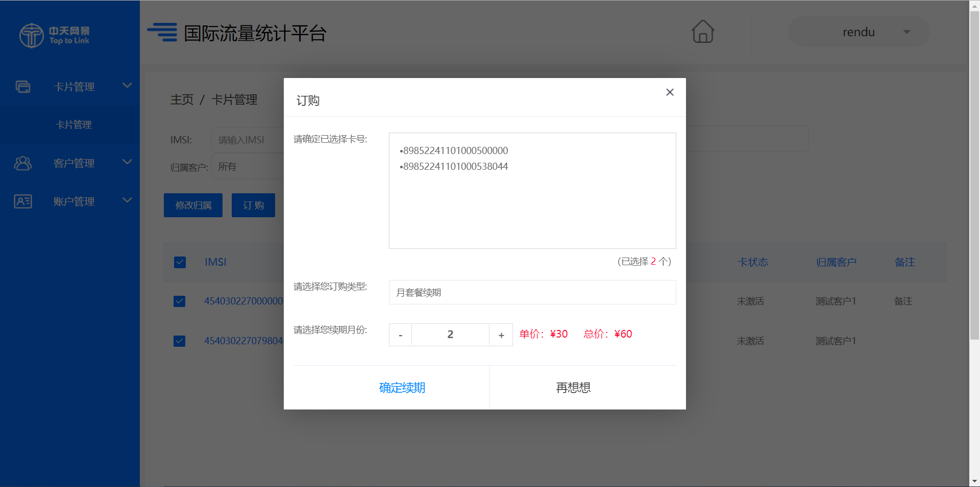Click the 单价: ¥30 price text
Viewport: 980px width, 487px height.
click(x=544, y=334)
